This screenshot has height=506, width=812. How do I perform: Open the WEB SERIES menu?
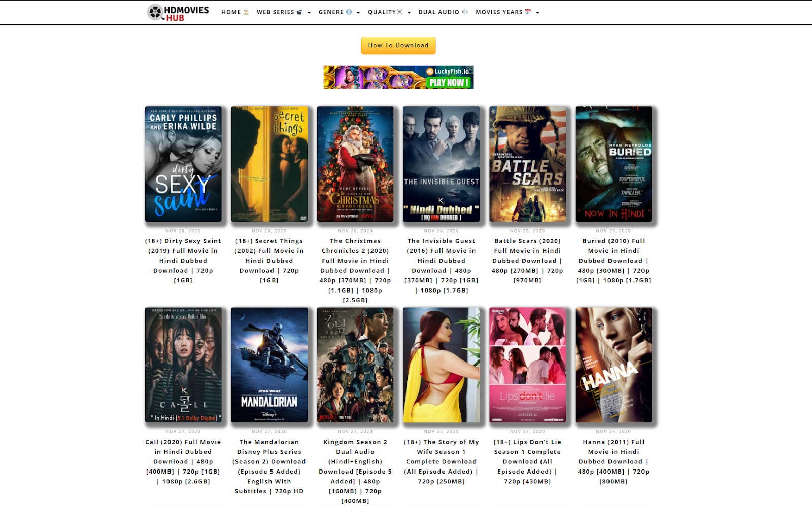[280, 12]
